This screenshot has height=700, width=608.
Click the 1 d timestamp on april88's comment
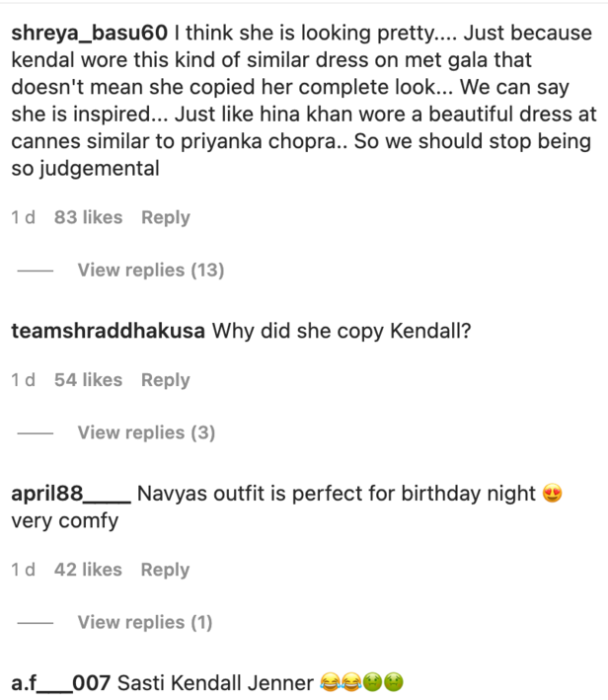(23, 570)
